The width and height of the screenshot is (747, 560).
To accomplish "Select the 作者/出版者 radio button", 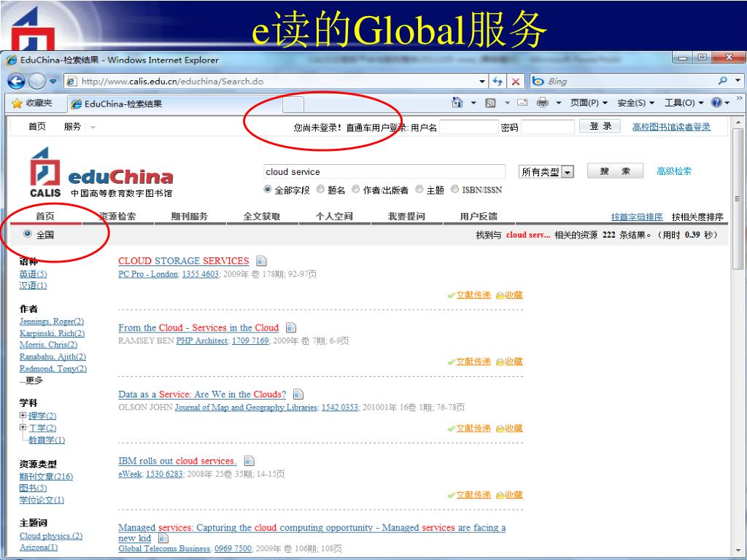I will coord(356,190).
